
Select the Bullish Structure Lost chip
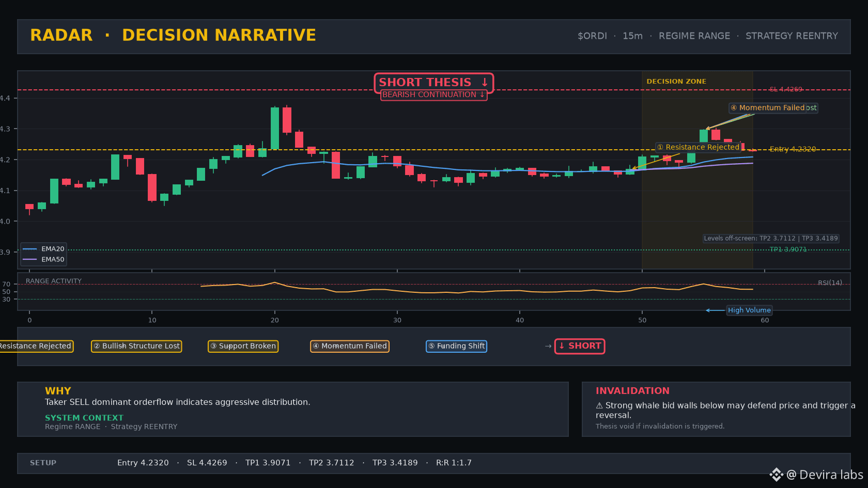[136, 346]
